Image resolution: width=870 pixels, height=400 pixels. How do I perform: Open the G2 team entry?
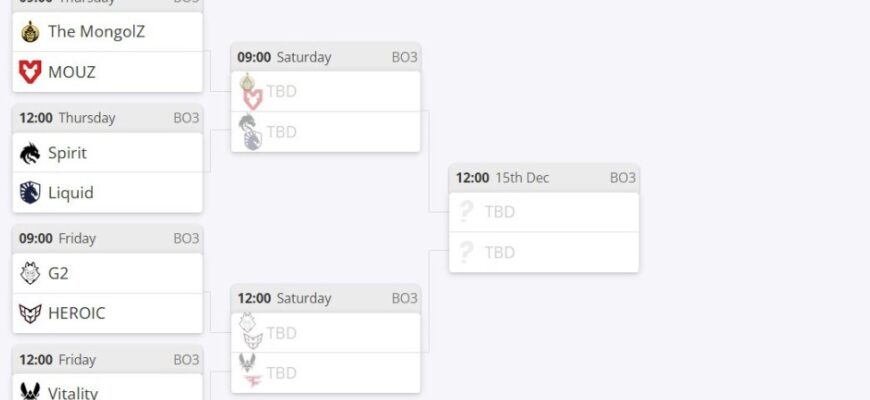58,273
